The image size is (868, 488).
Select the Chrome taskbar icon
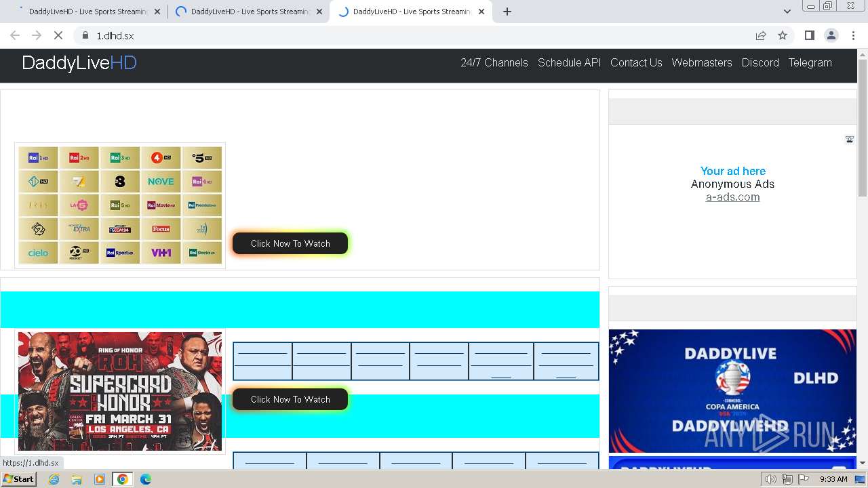coord(123,479)
